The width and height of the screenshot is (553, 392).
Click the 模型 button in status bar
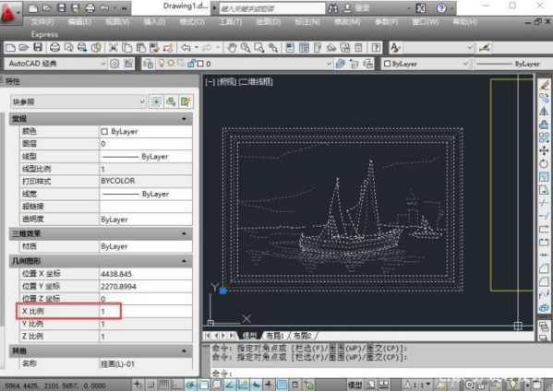(x=355, y=385)
